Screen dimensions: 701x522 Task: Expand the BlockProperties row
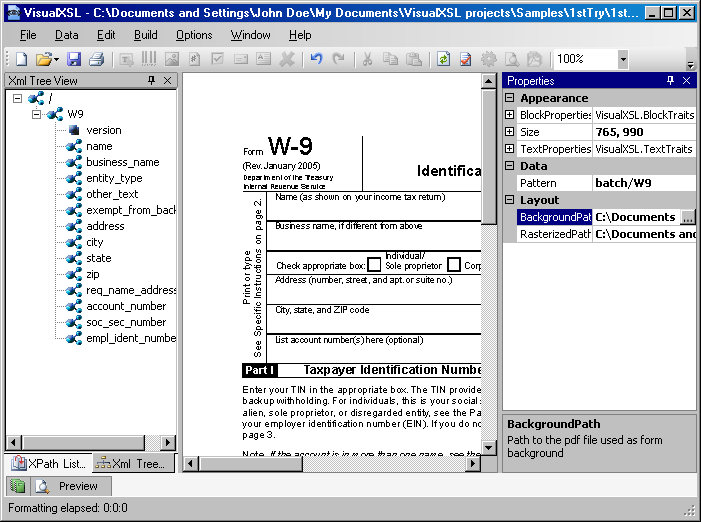coord(509,114)
